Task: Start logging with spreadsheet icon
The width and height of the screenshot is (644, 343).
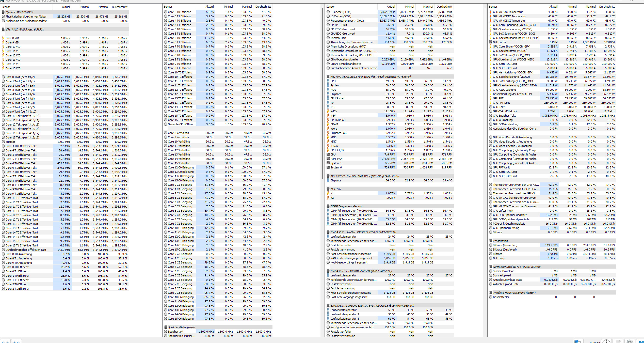Action: [x=618, y=341]
